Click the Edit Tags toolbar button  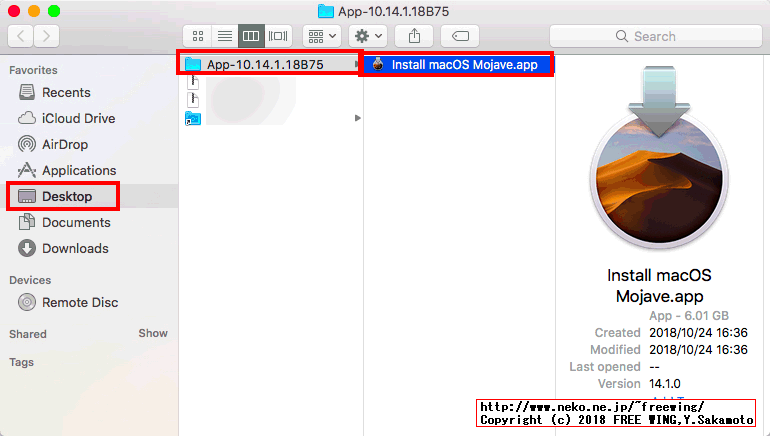point(460,36)
